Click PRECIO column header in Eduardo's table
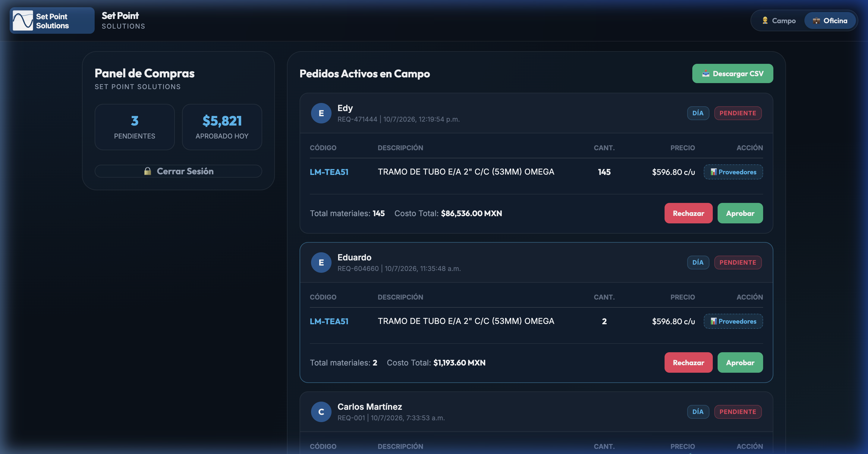Screen dimensions: 868x454 (682, 297)
